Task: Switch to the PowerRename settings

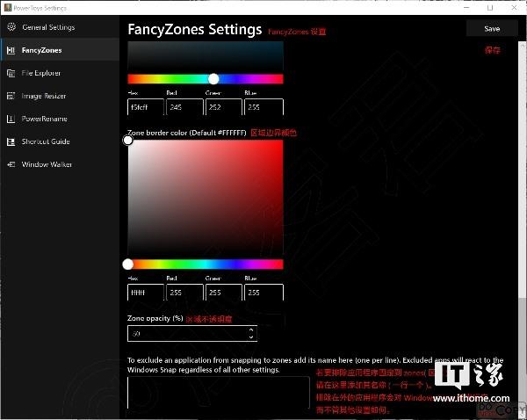Action: [60, 119]
